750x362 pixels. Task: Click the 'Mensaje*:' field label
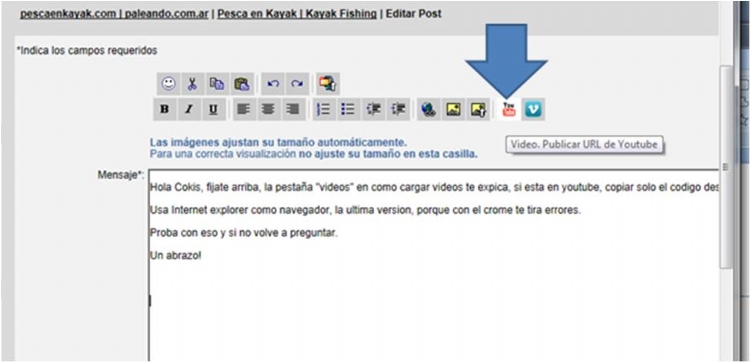click(x=121, y=175)
